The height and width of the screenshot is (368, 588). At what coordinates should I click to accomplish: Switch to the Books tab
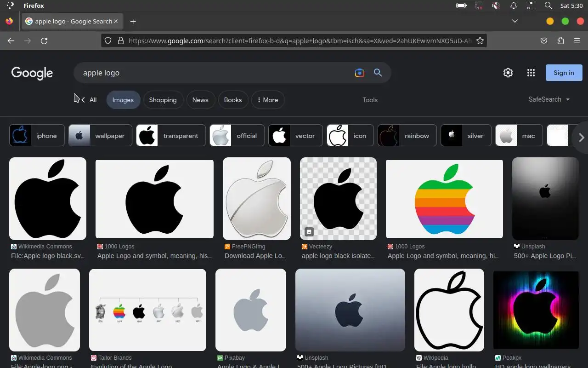click(x=233, y=100)
